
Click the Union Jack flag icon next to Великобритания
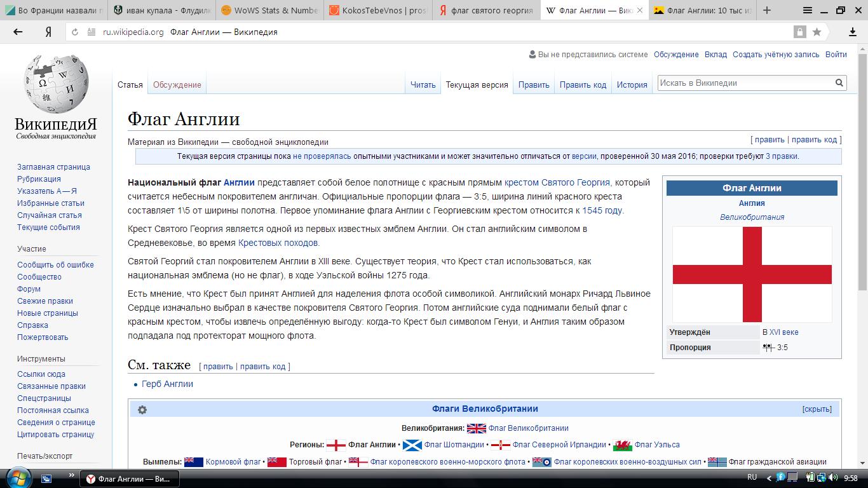coord(476,428)
